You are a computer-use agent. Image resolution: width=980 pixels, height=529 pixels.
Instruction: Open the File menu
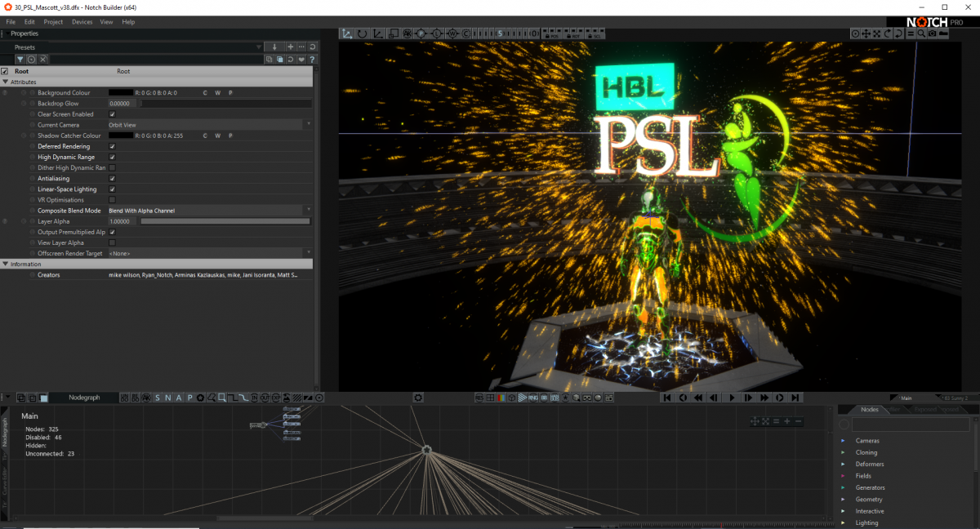[11, 22]
